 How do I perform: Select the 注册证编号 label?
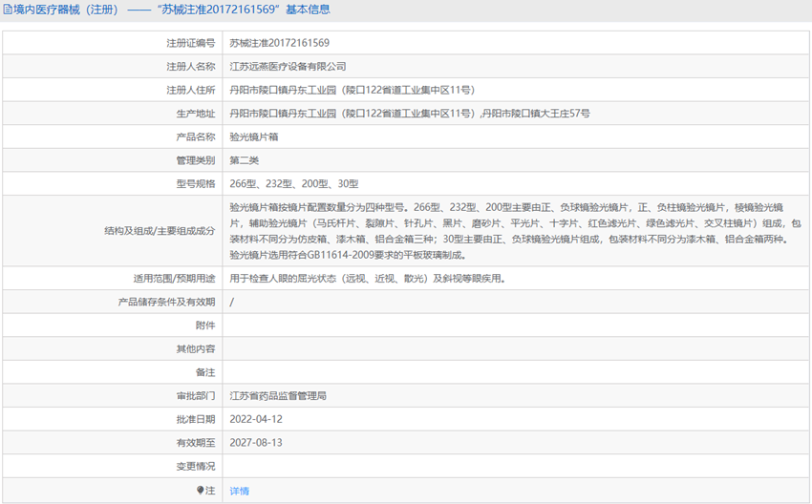point(190,43)
